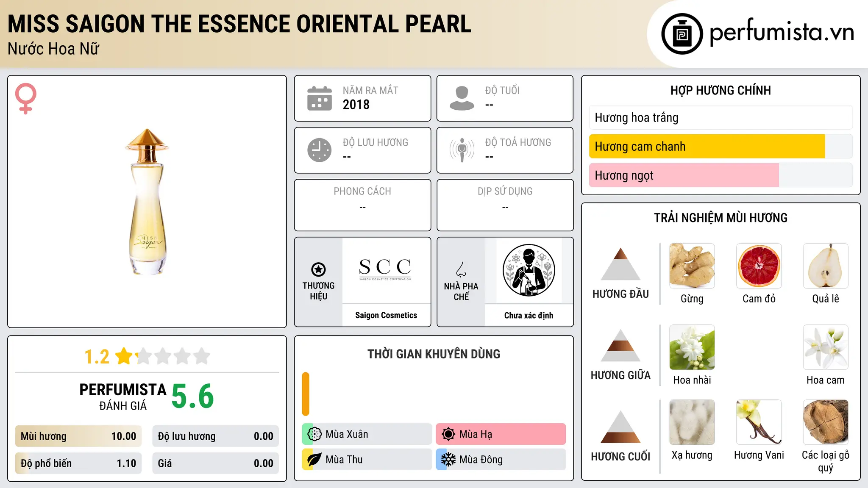
Task: Click the Gừng ginger note image
Action: (x=692, y=266)
